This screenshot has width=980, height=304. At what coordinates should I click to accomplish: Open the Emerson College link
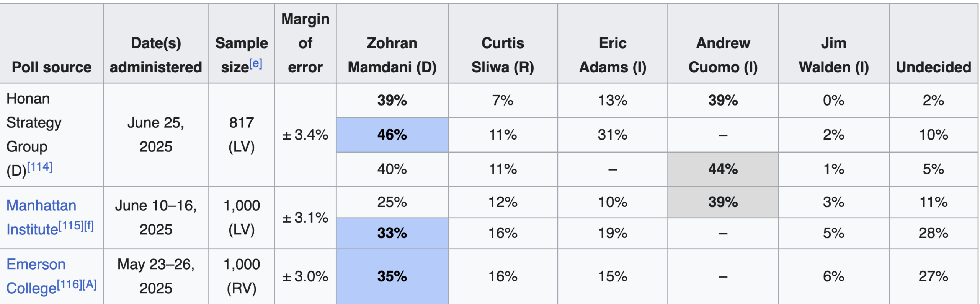coord(36,265)
